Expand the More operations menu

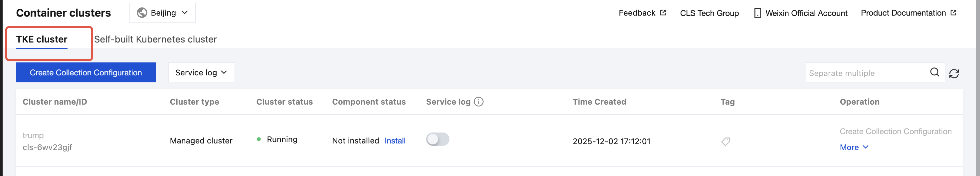point(854,147)
